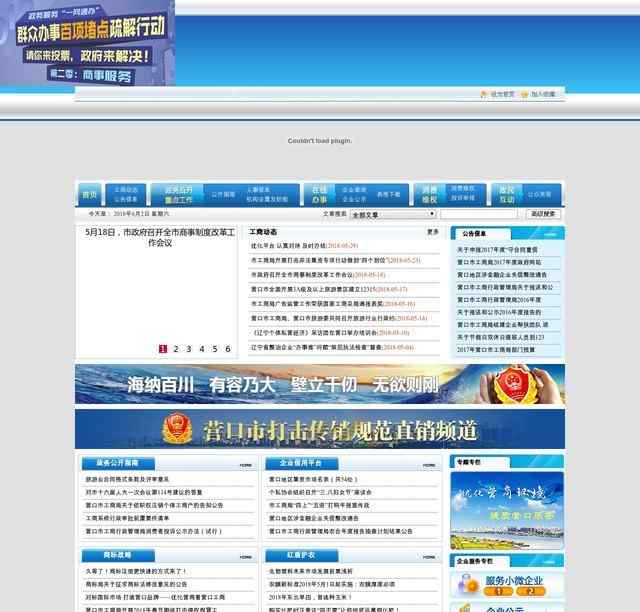Click 更多 in the 工商动态 section
This screenshot has height=612, width=640.
(433, 232)
